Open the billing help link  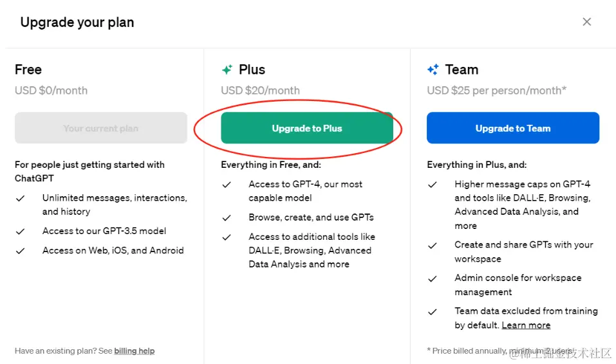134,351
